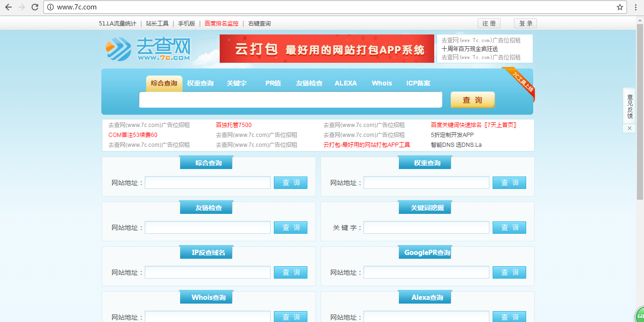Click the browser back arrow
This screenshot has height=322, width=644.
coord(8,7)
